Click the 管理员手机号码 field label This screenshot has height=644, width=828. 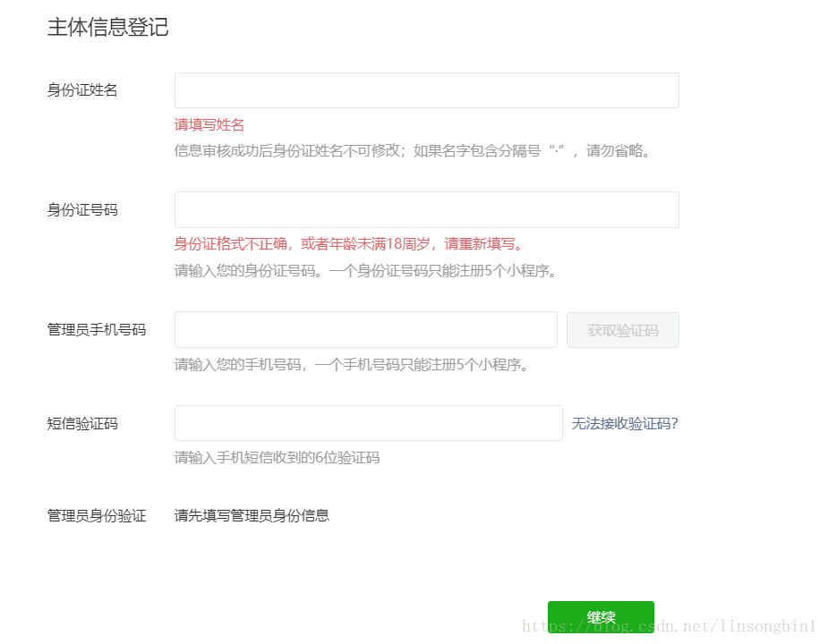pos(97,330)
